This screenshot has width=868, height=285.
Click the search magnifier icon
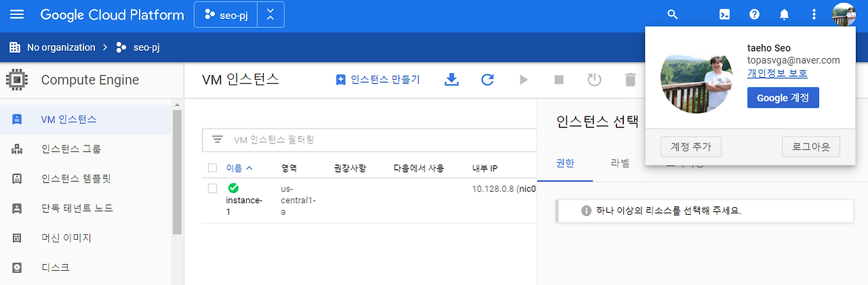tap(673, 14)
